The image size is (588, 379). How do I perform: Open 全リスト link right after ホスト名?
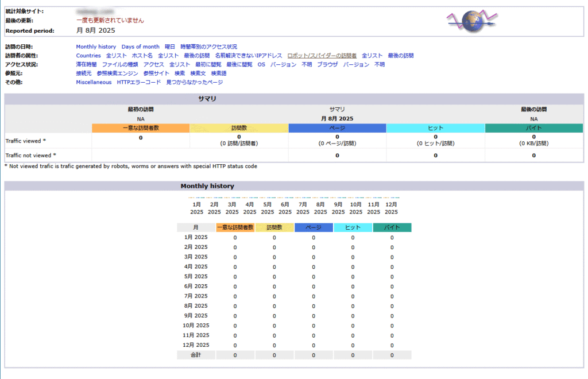tap(168, 56)
